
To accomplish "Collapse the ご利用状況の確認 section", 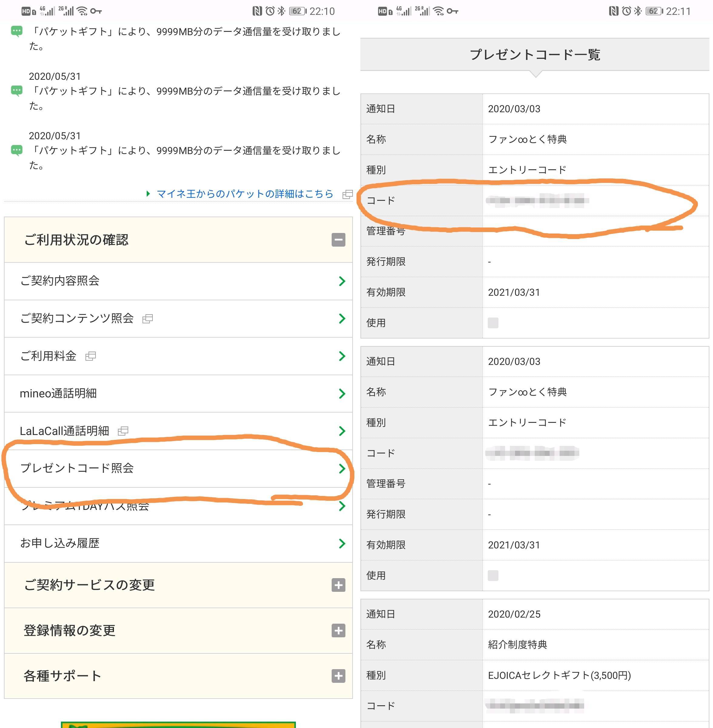I will pyautogui.click(x=338, y=240).
